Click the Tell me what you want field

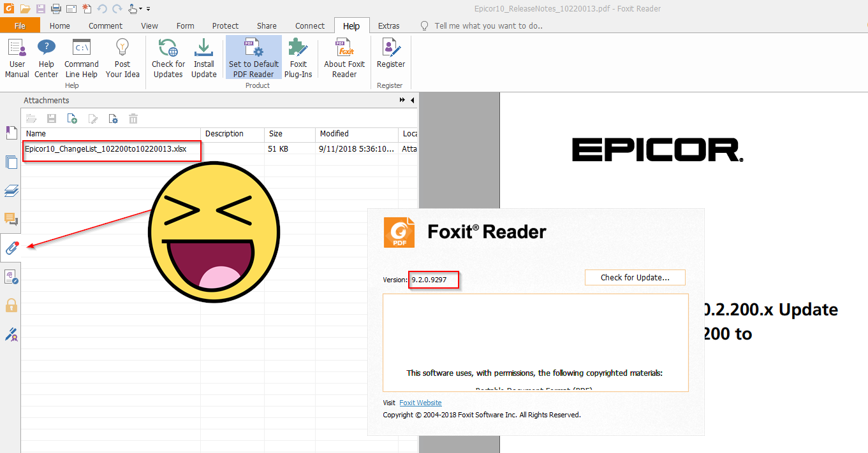pyautogui.click(x=489, y=26)
